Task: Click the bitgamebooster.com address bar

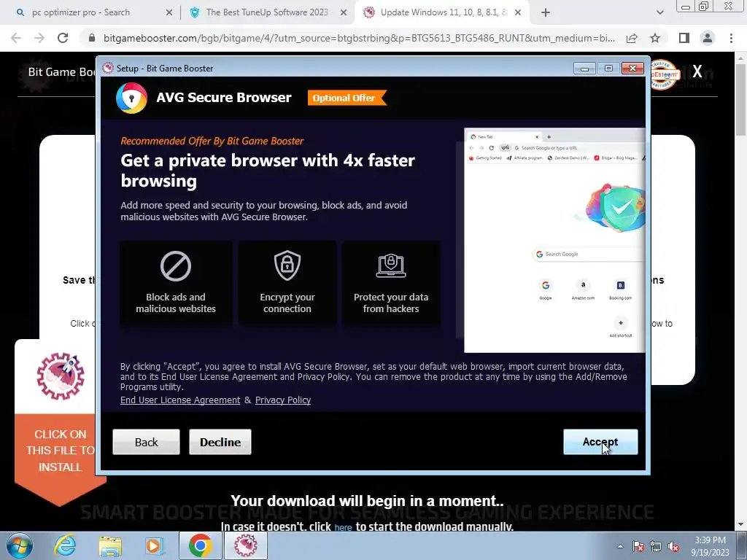Action: 358,38
